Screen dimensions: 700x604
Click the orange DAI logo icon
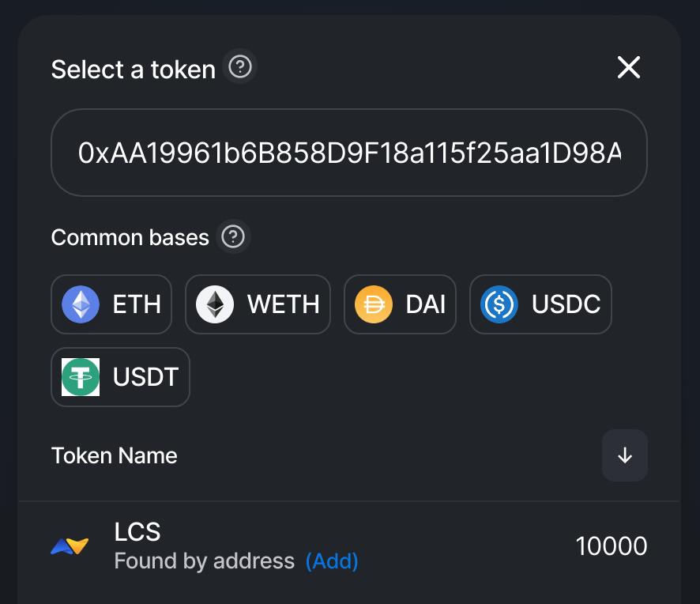coord(374,304)
